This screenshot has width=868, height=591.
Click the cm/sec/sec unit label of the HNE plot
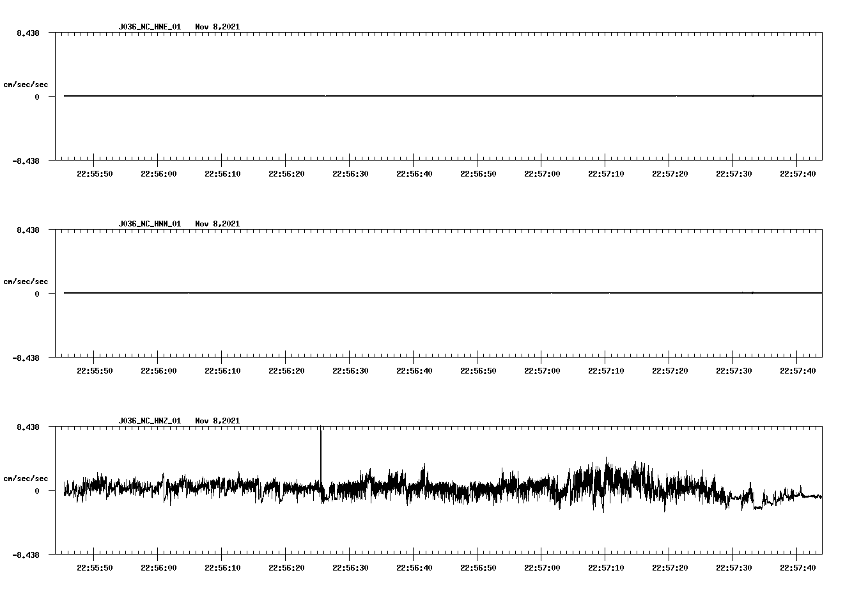coord(26,84)
